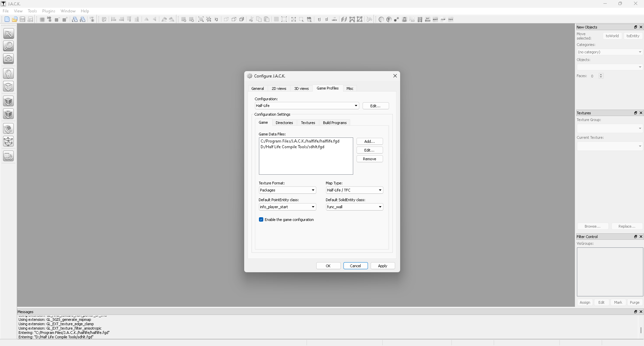Close the Configure J.A.C.K. dialog
This screenshot has height=346, width=644.
tap(395, 76)
